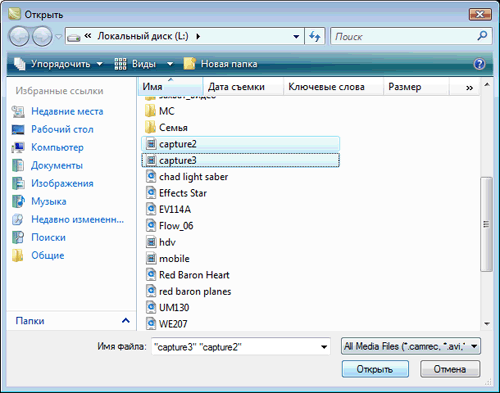
Task: Click the Forward navigation arrow button
Action: [x=42, y=36]
